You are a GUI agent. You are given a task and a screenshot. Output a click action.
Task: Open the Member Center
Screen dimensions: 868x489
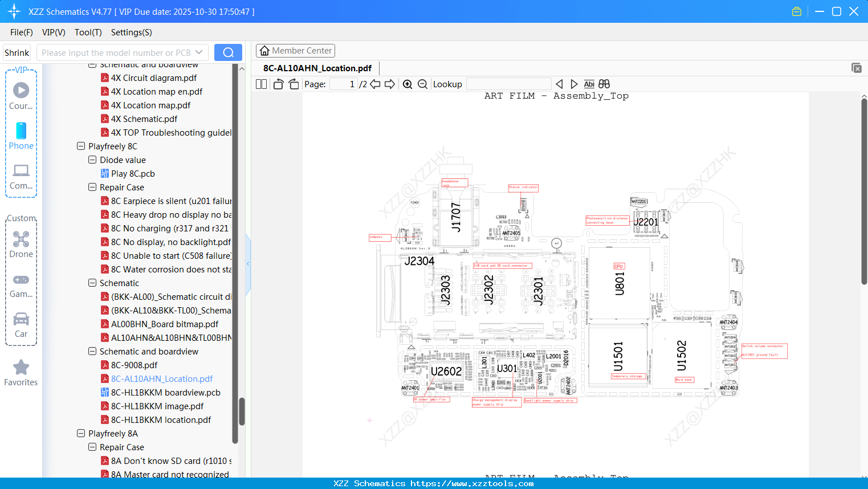pos(295,51)
